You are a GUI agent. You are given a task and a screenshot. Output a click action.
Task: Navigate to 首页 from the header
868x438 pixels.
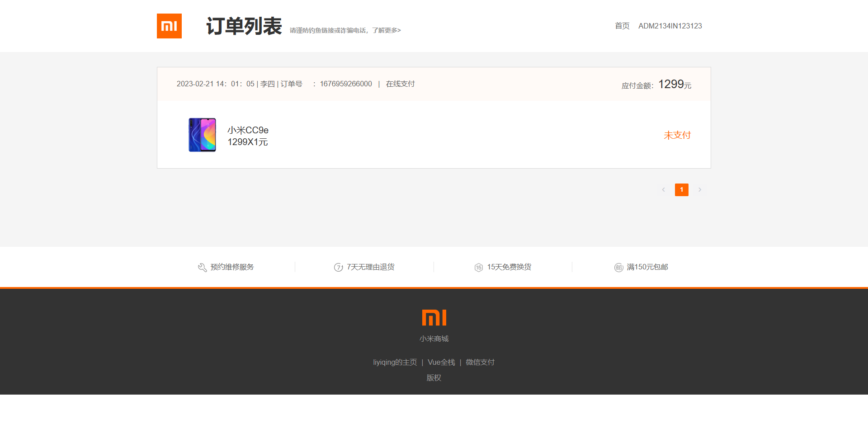coord(621,26)
